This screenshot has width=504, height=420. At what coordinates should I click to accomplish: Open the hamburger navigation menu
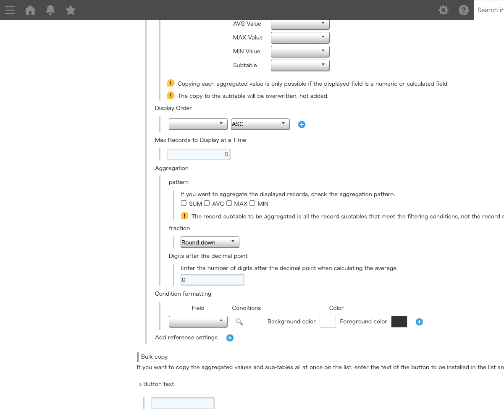click(x=10, y=10)
